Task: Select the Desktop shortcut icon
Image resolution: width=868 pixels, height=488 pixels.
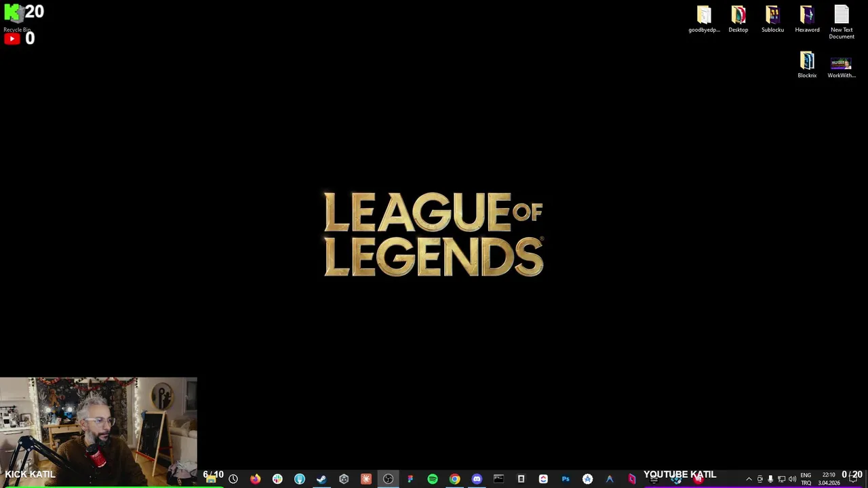Action: click(738, 20)
